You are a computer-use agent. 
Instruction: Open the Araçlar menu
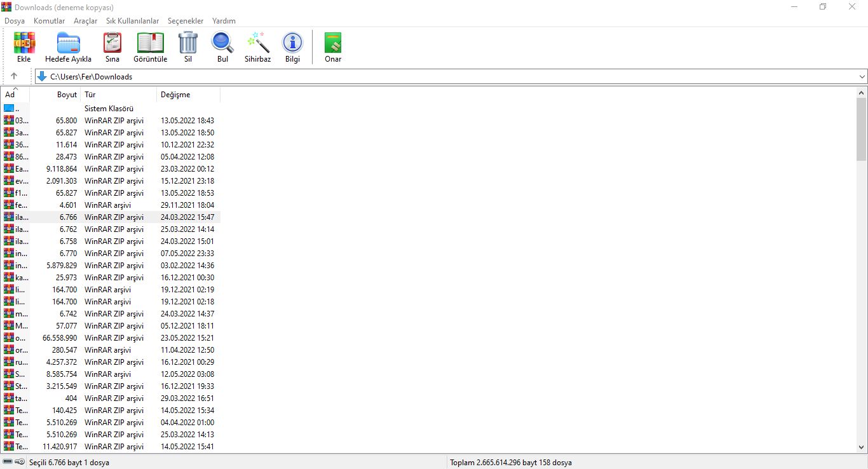86,21
